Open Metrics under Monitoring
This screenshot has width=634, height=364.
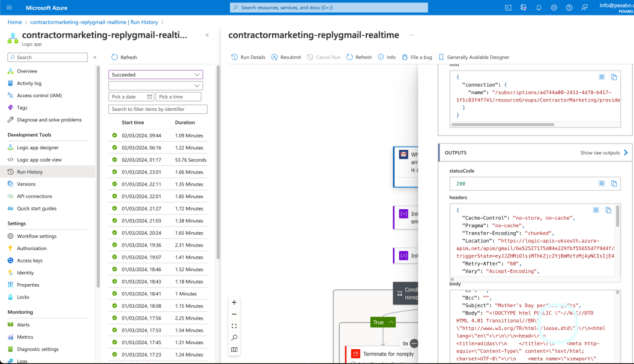click(25, 337)
